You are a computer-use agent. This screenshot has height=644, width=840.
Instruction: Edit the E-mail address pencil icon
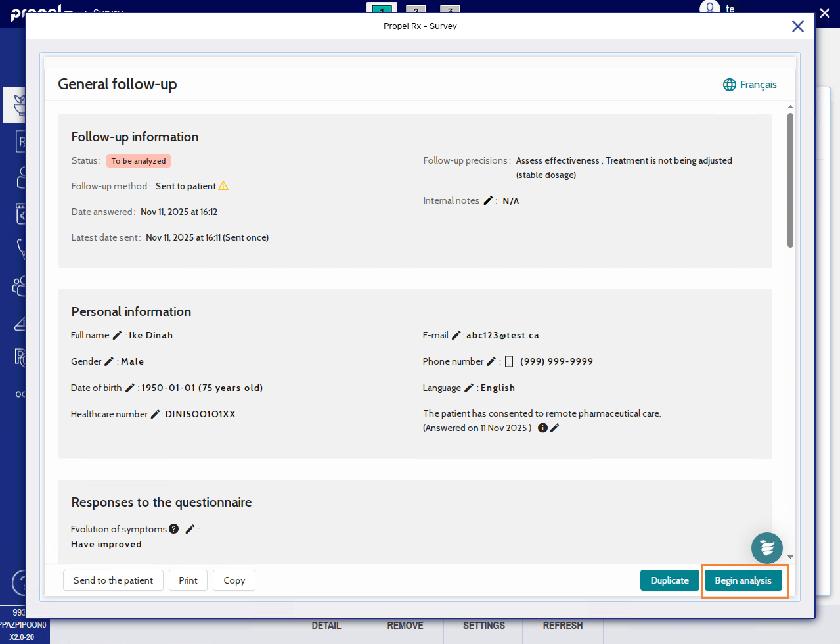click(456, 336)
